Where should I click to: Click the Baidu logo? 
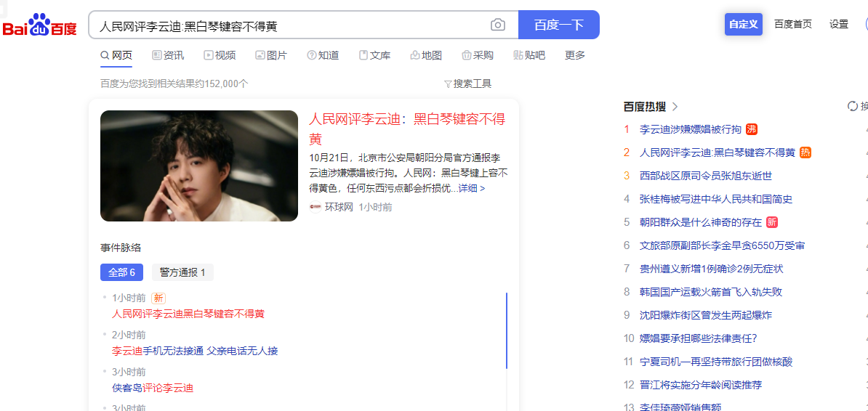39,25
